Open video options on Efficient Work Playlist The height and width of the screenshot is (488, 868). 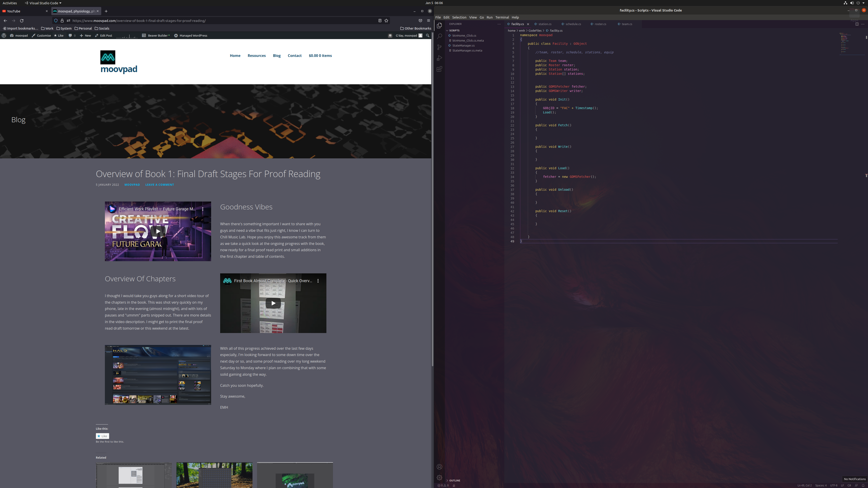pos(203,209)
